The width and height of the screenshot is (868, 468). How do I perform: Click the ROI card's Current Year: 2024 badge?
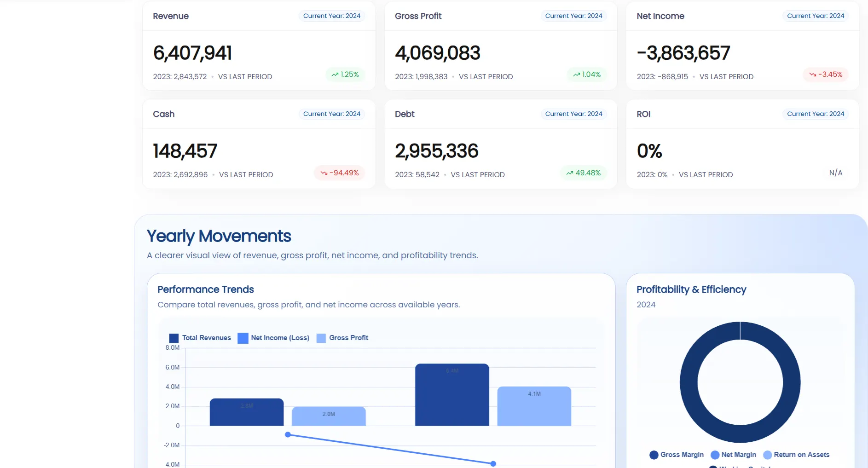[x=816, y=114]
